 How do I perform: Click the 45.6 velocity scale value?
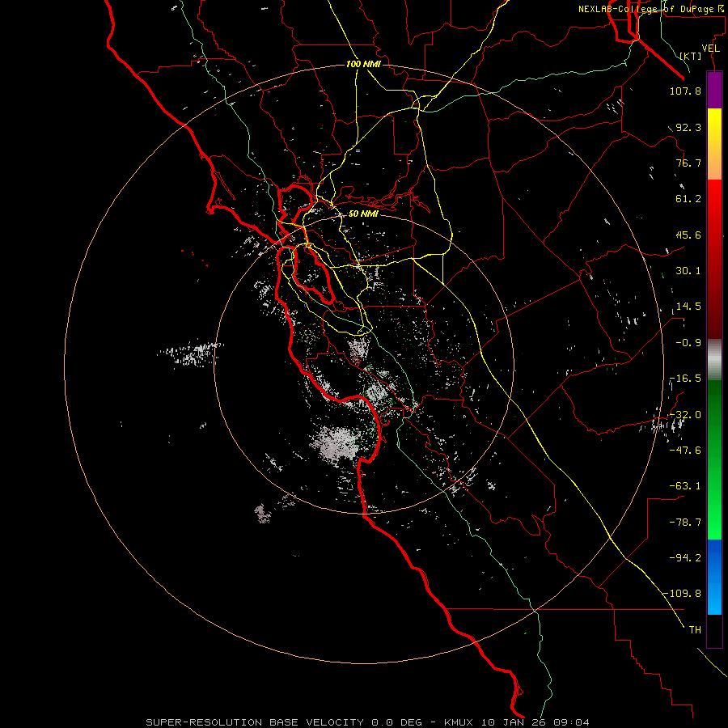coord(688,235)
